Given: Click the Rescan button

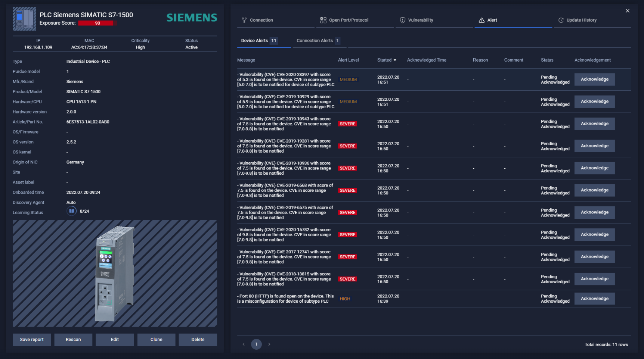Looking at the screenshot, I should coord(73,340).
